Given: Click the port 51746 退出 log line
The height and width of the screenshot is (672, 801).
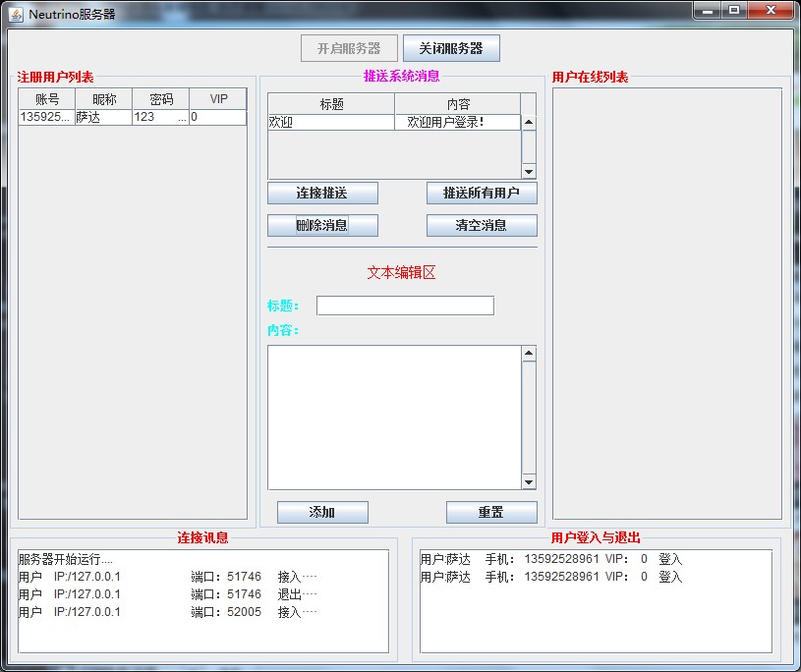Looking at the screenshot, I should pyautogui.click(x=167, y=594).
